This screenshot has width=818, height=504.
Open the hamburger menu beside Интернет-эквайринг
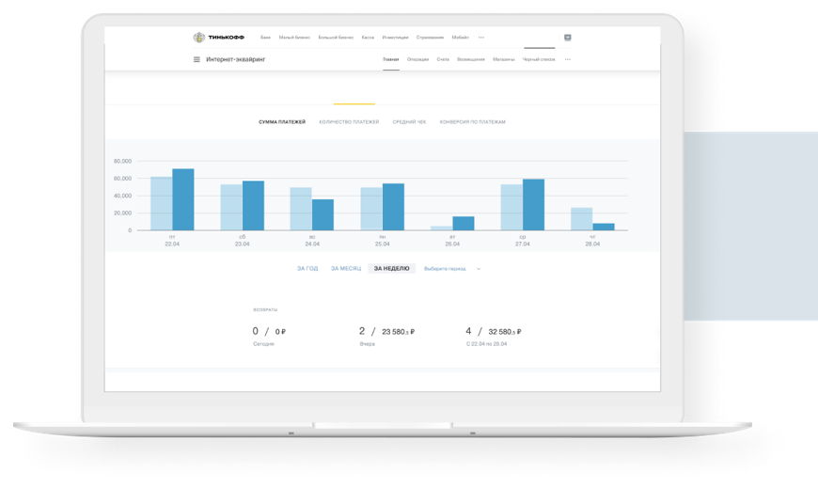197,59
